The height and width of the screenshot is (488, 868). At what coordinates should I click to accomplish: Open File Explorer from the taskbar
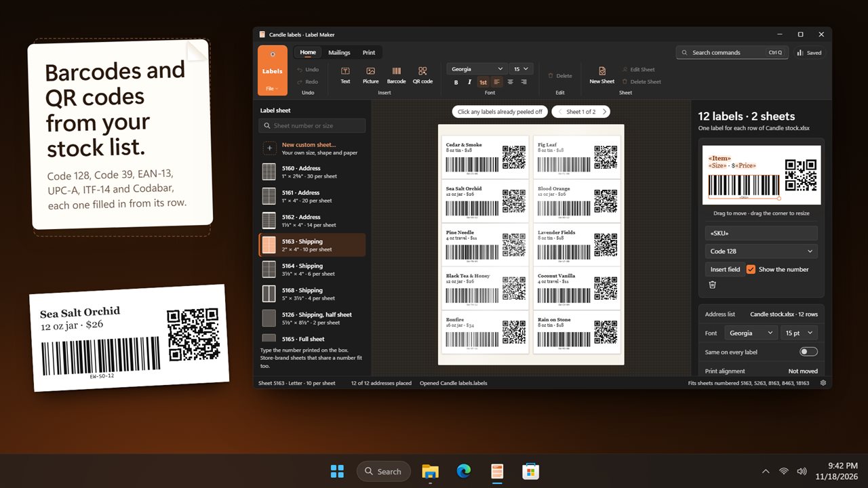[430, 471]
